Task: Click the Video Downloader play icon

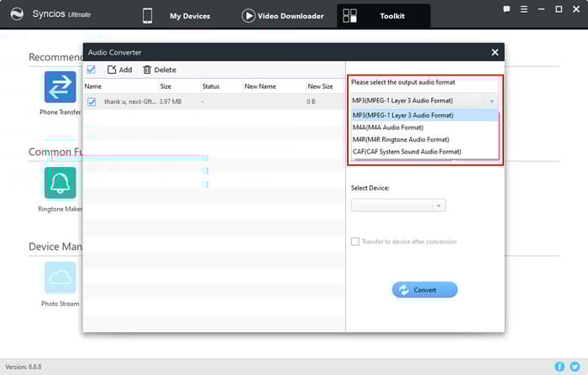Action: tap(248, 16)
